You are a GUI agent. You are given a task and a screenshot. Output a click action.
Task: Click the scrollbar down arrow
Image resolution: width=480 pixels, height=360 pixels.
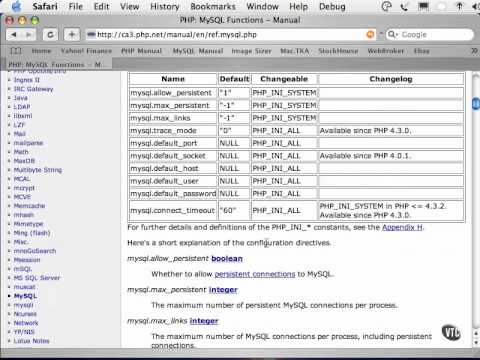pyautogui.click(x=476, y=343)
